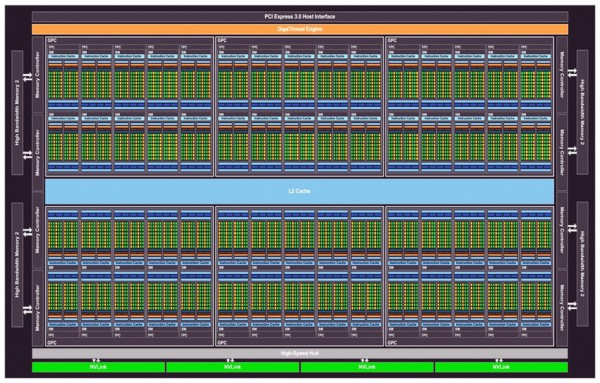Click arrows above the leftmost NVLink block
This screenshot has height=383, width=600.
point(96,360)
